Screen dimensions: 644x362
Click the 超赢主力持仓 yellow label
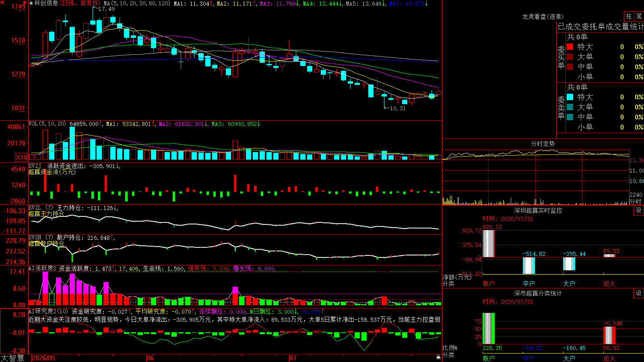point(46,214)
